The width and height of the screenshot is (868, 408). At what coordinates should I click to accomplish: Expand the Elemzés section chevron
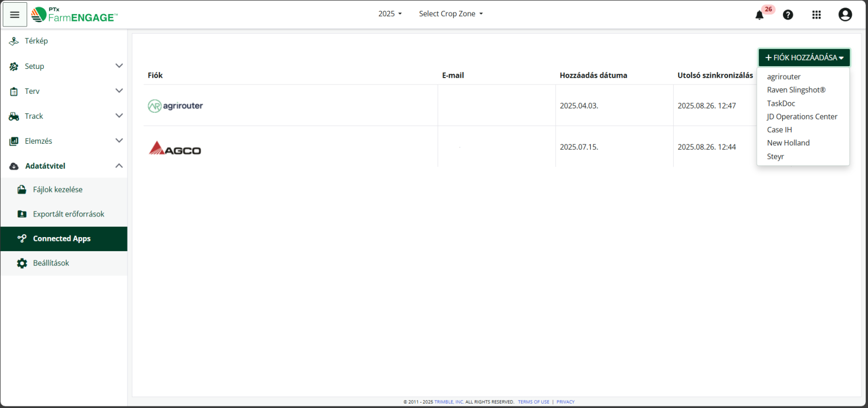pyautogui.click(x=119, y=141)
